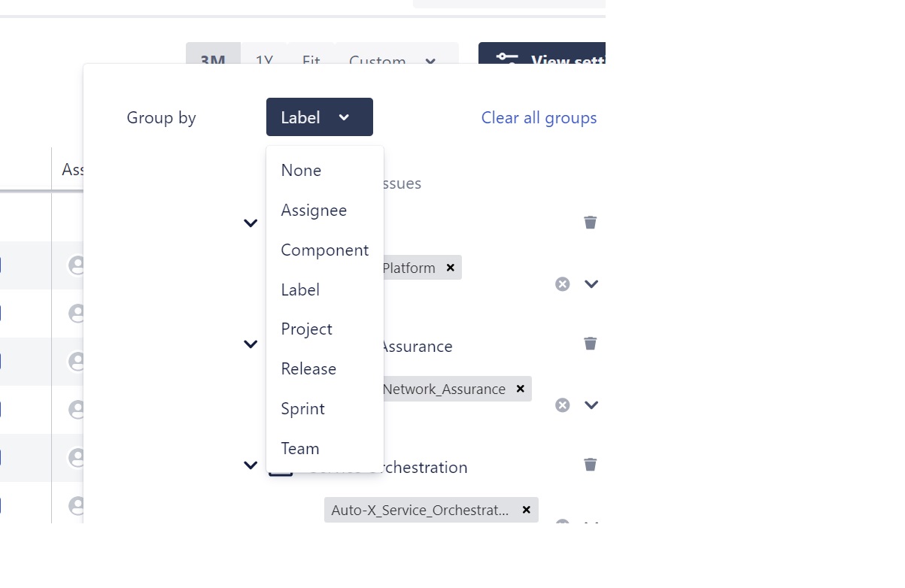This screenshot has height=588, width=905.
Task: Delete the Network Assurance group via trash icon
Action: (x=590, y=343)
